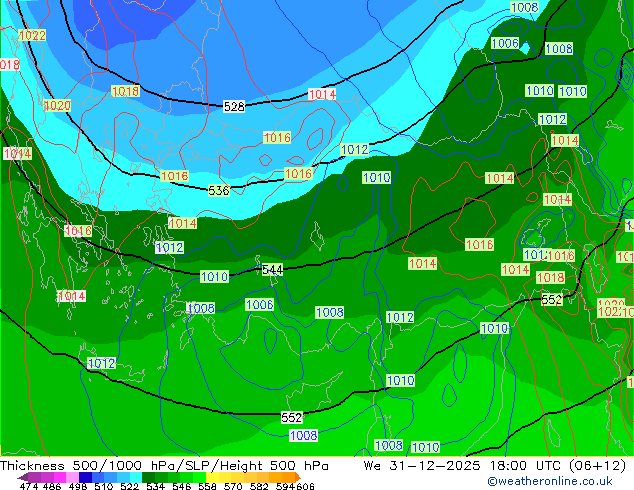The width and height of the screenshot is (634, 490).
Task: Open the weatheronline.co.uk link
Action: point(550,481)
